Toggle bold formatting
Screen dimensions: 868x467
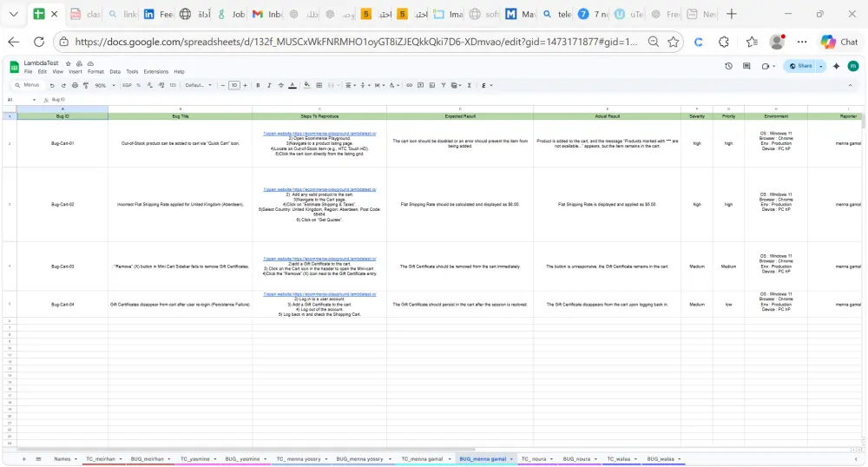[258, 86]
